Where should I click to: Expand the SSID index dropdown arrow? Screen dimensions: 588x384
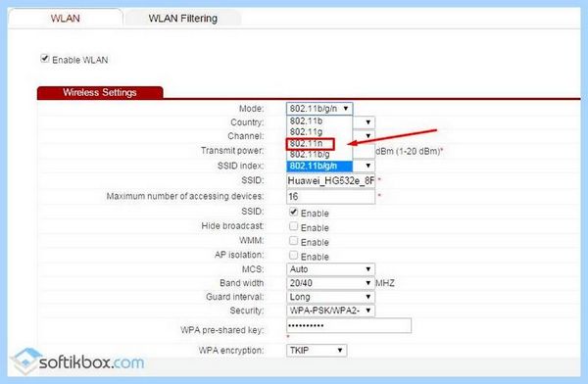[x=367, y=166]
